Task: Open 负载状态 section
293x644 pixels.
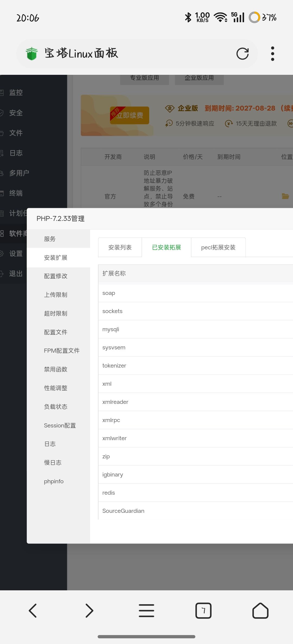Action: tap(58, 407)
